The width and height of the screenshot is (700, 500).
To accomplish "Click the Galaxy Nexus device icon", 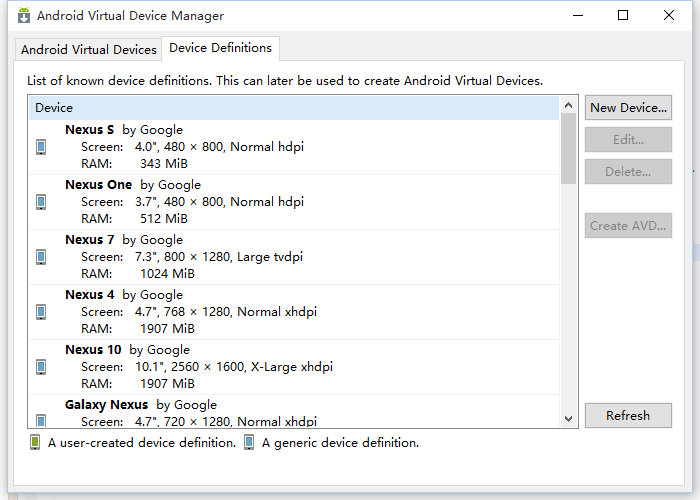I will tap(41, 421).
